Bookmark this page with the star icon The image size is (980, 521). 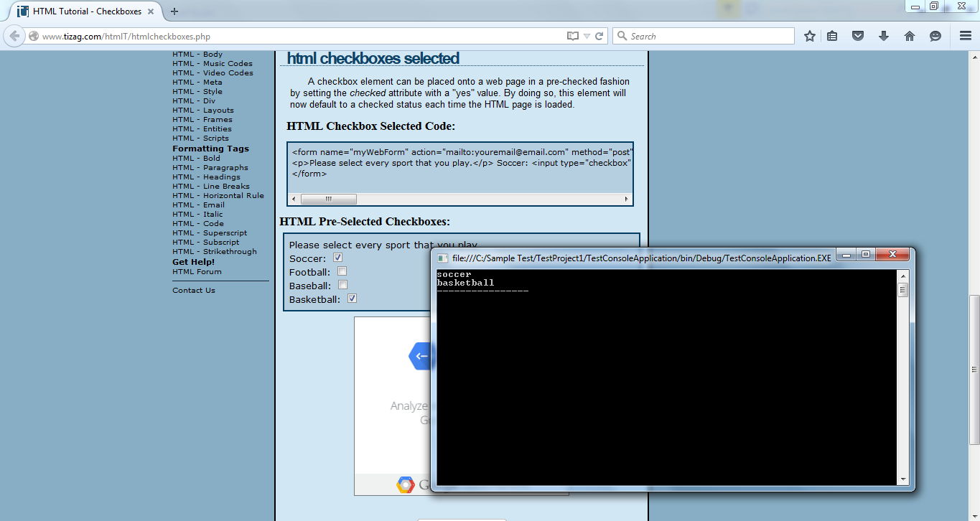point(810,36)
